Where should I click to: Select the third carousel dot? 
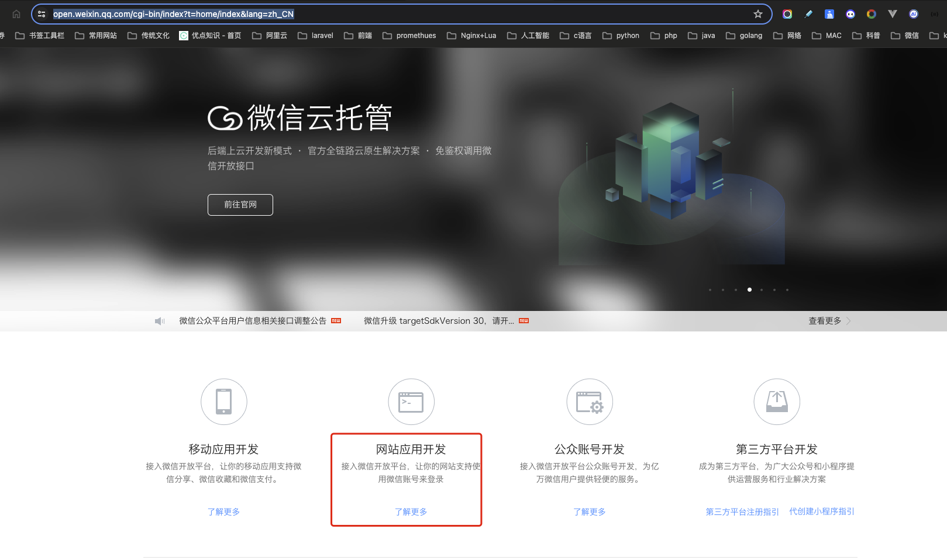point(736,290)
